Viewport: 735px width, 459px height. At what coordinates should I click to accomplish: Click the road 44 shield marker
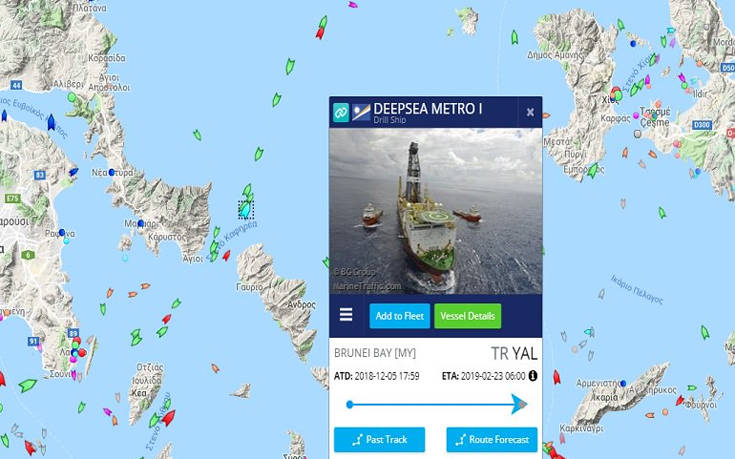click(x=16, y=85)
